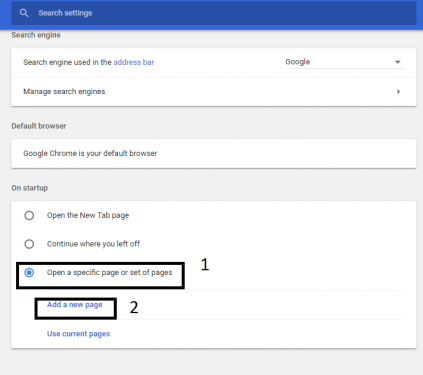The image size is (423, 375).
Task: Expand Manage search engines arrow
Action: point(398,92)
